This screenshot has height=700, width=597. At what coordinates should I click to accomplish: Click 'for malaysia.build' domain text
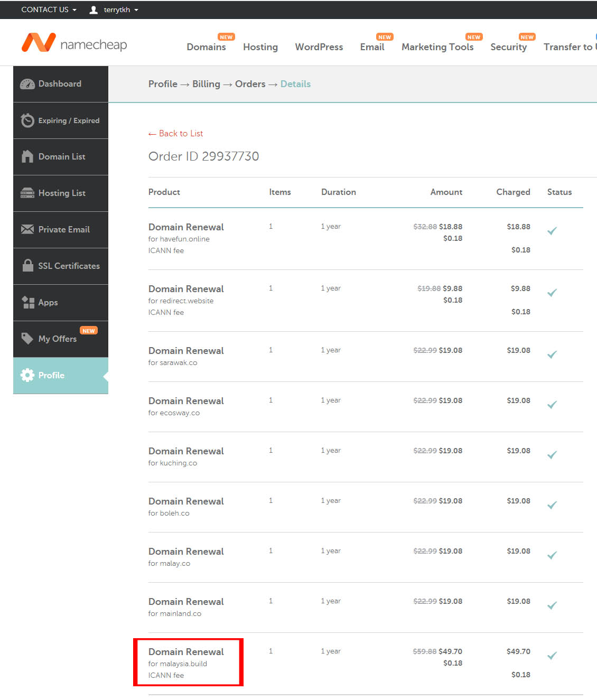tap(178, 664)
